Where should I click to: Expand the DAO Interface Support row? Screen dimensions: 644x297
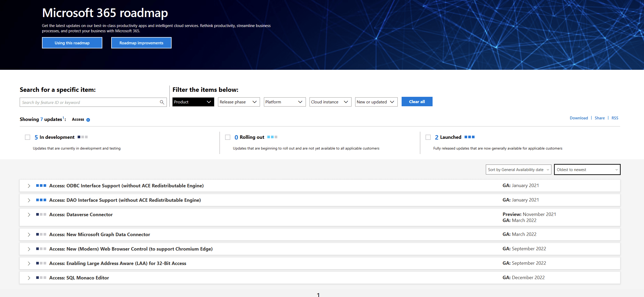(29, 200)
